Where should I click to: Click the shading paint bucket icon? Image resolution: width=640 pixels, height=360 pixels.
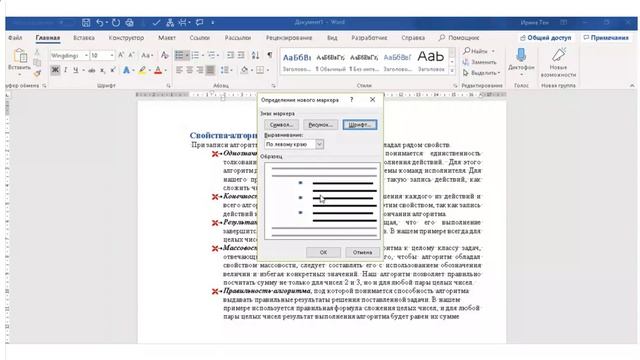[244, 70]
